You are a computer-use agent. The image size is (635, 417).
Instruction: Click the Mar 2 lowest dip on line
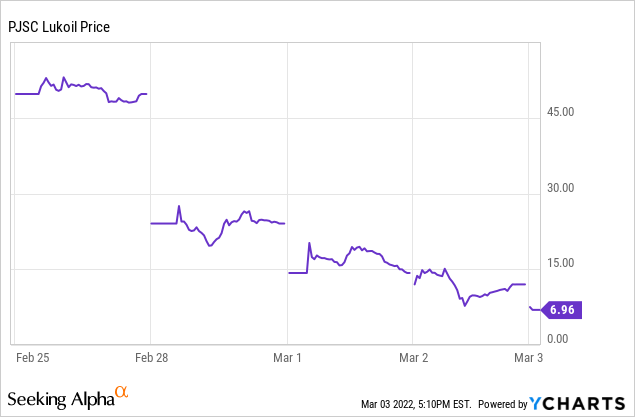[465, 306]
